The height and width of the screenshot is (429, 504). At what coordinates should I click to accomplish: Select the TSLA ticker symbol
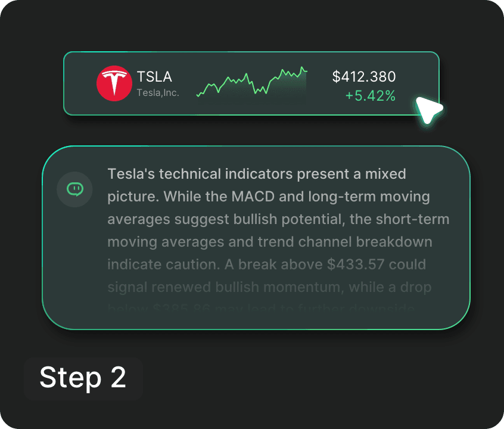pos(154,77)
